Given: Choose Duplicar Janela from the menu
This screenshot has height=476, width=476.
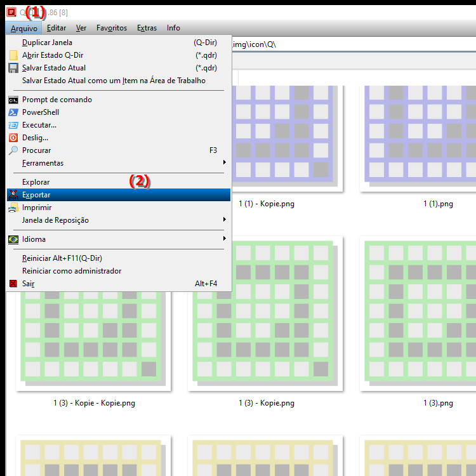Looking at the screenshot, I should [x=119, y=43].
